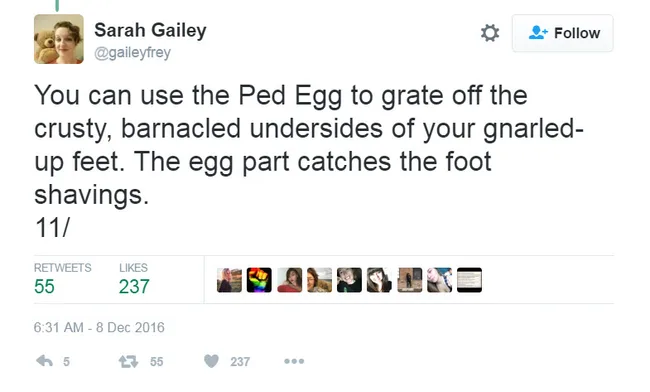Screen dimensions: 650x392
Task: Open the Sarah Gailey name link
Action: pyautogui.click(x=150, y=30)
